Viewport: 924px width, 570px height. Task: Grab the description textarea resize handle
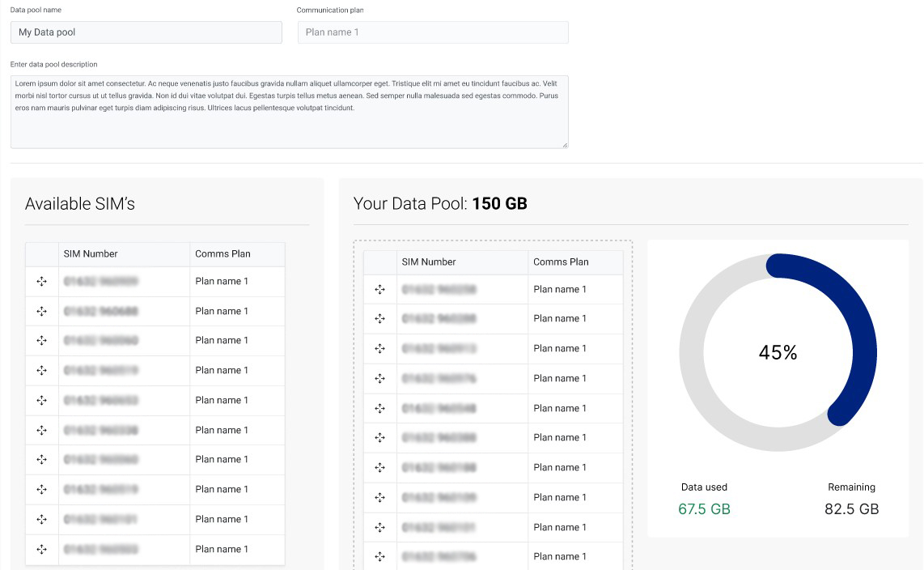coord(565,145)
